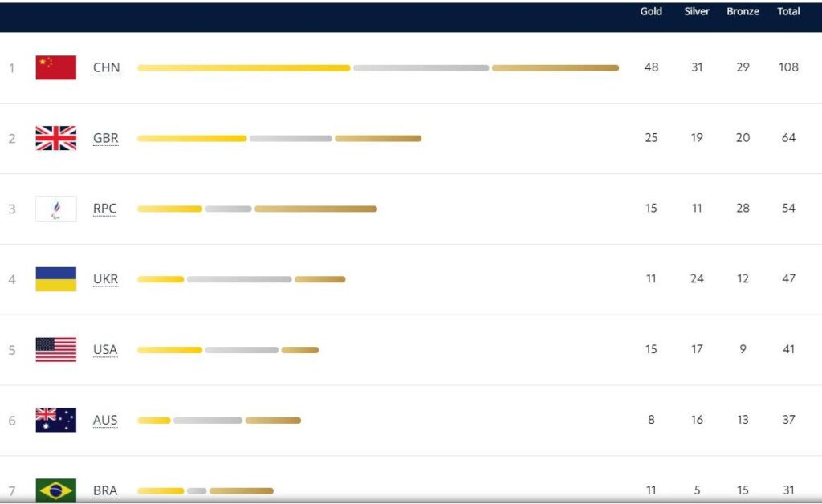This screenshot has height=504, width=822.
Task: Click Ukraine's silver medal bar segment
Action: [239, 280]
